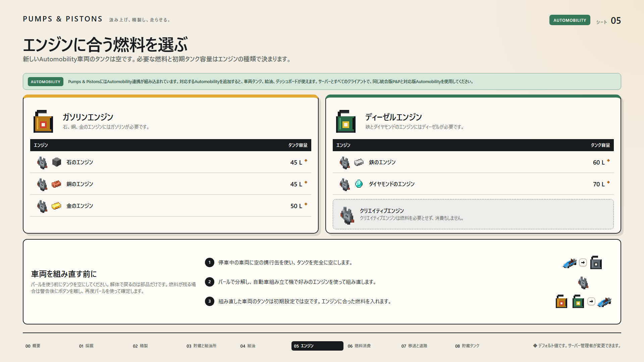This screenshot has height=362, width=644.
Task: Click the engine icon in 銅のエンジン row
Action: pyautogui.click(x=42, y=184)
